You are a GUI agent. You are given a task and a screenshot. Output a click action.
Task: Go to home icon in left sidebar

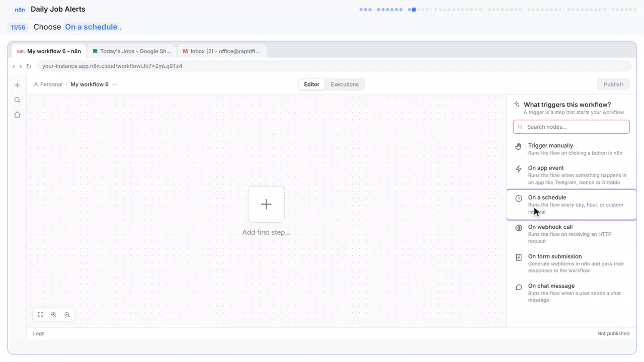coord(17,115)
